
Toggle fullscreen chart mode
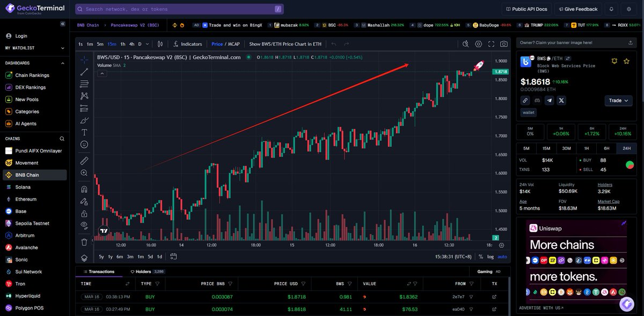(x=491, y=44)
